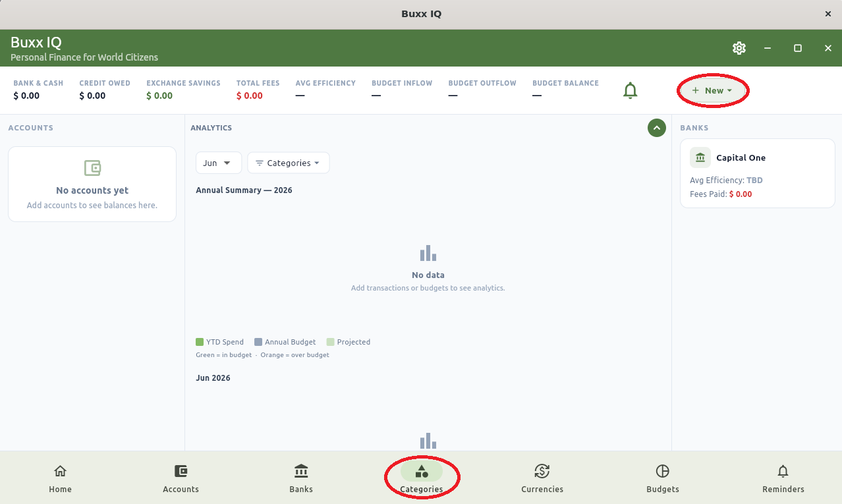Go to Home in bottom navigation
The image size is (842, 504).
[60, 478]
